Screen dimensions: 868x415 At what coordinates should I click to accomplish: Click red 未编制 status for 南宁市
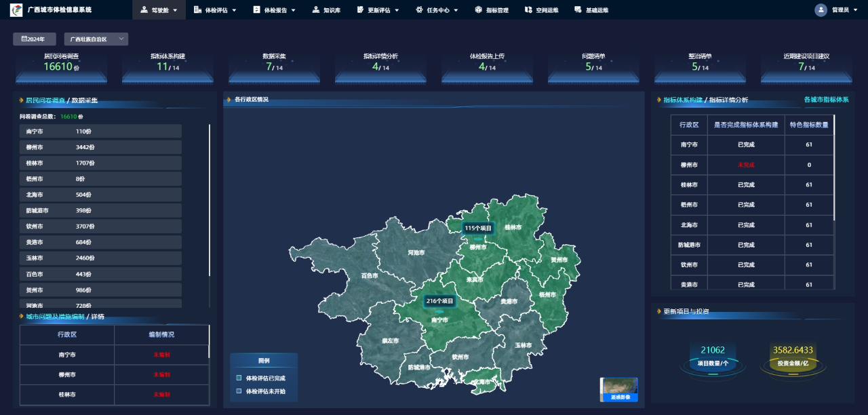click(161, 355)
